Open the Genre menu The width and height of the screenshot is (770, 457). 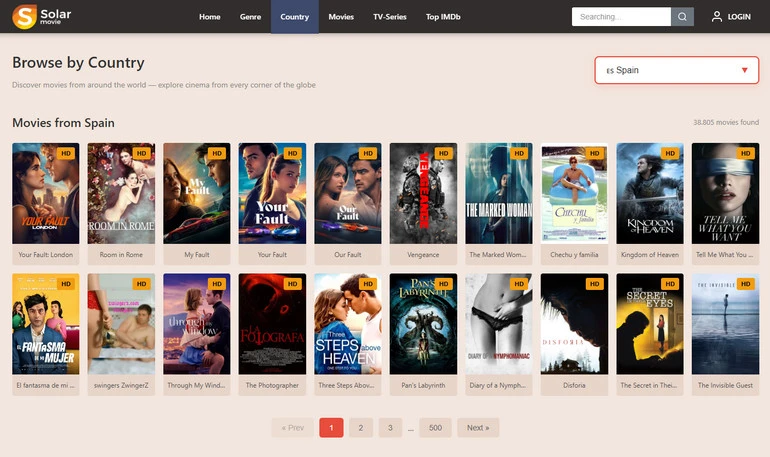(x=250, y=17)
